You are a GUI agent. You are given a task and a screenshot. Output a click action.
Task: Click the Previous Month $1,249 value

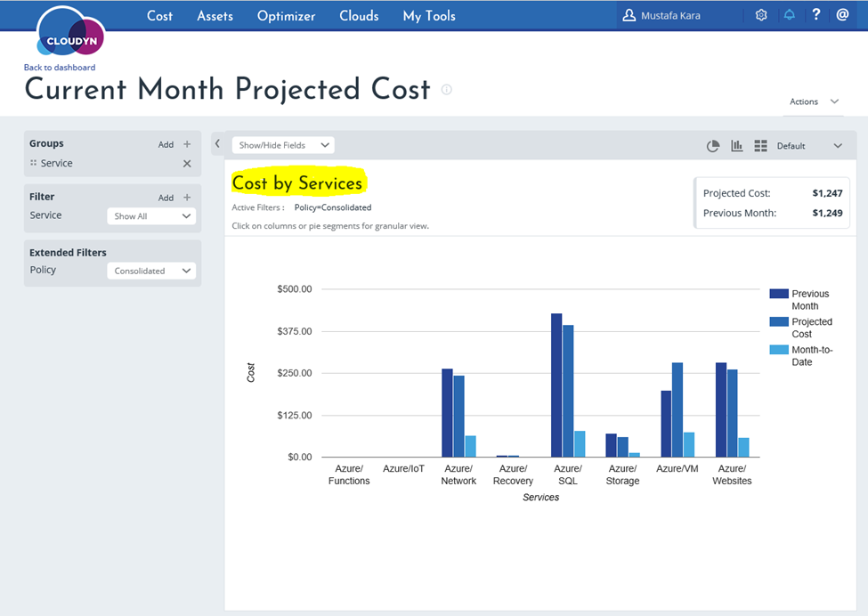click(x=827, y=213)
